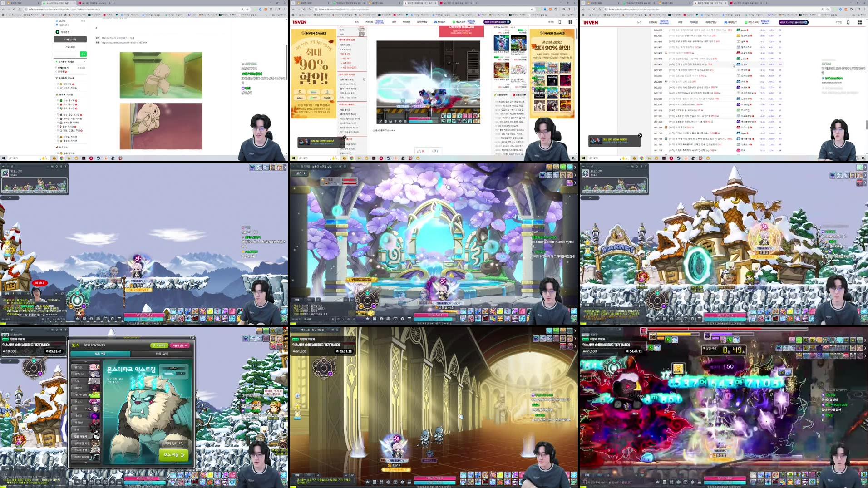This screenshot has width=868, height=488.
Task: Click 로그인 in top-right INVEN header
Action: [838, 22]
